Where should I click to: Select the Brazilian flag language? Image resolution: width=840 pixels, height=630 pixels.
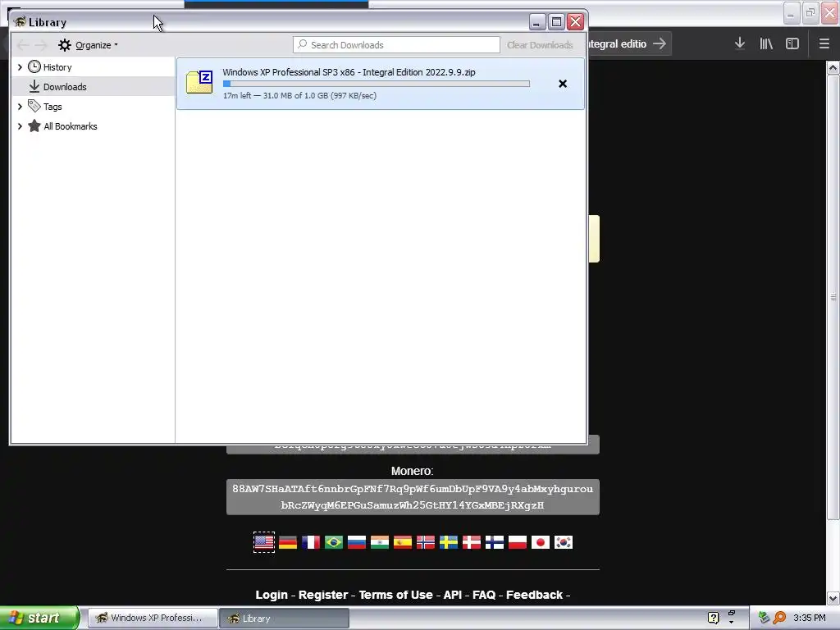334,542
